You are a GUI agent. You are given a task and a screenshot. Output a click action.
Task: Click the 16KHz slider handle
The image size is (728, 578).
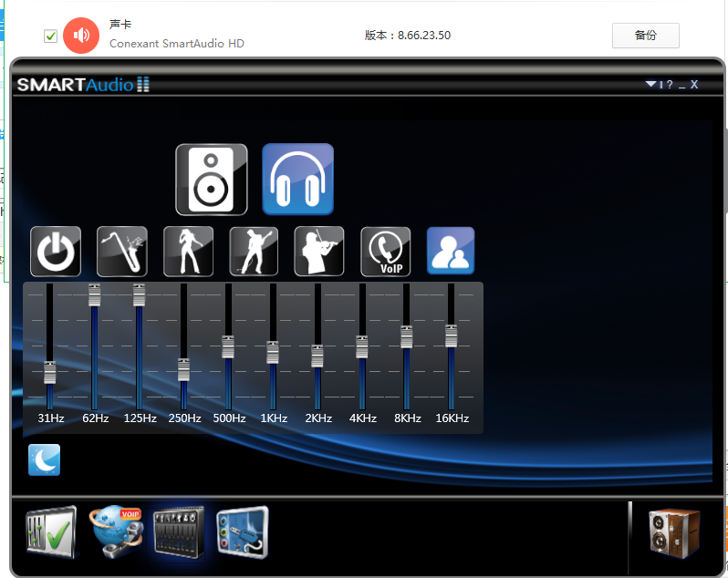pyautogui.click(x=452, y=336)
